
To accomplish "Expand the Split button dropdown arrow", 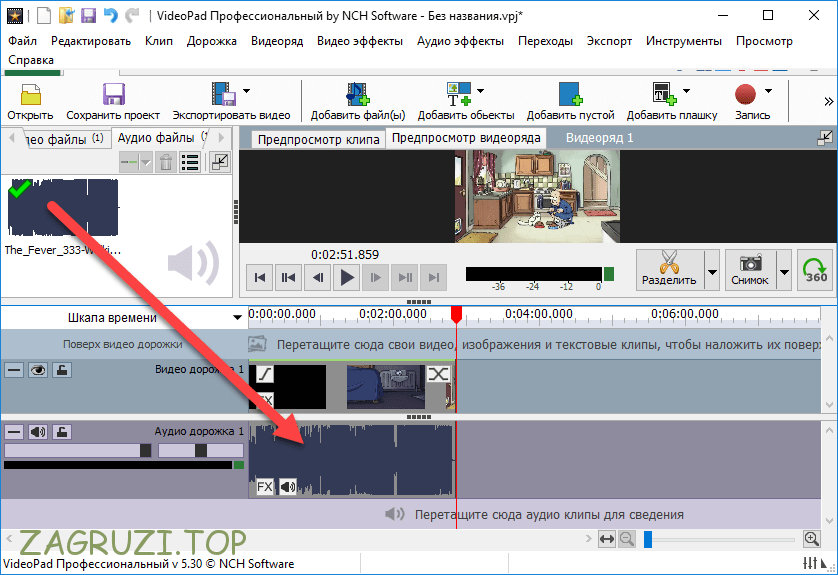I will (712, 271).
